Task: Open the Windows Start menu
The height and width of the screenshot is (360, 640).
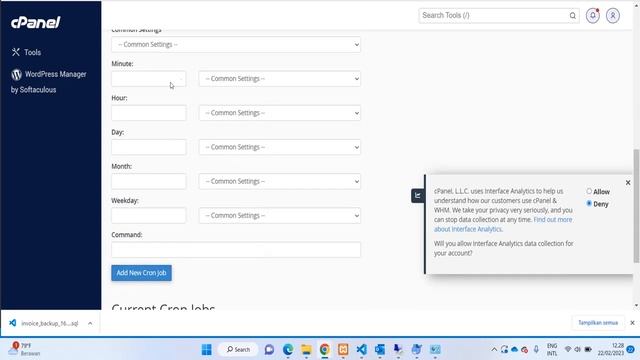Action: tap(207, 349)
